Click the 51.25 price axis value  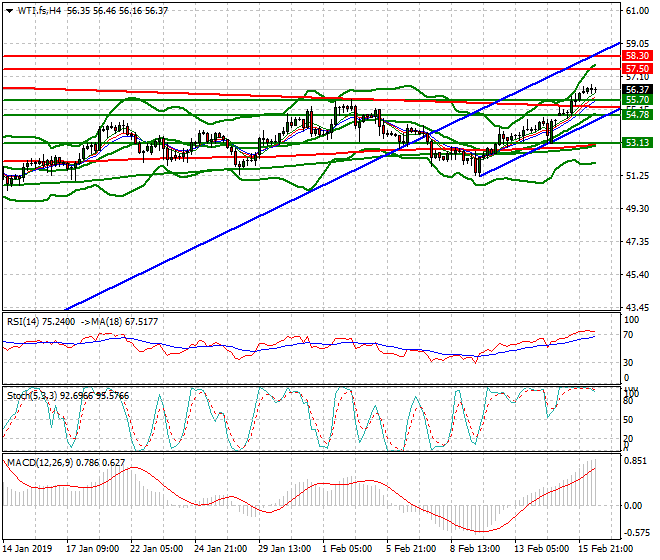pos(637,176)
